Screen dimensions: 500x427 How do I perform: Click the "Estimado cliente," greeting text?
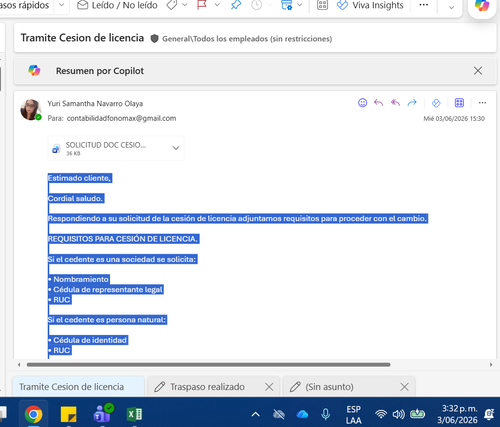[x=79, y=178]
